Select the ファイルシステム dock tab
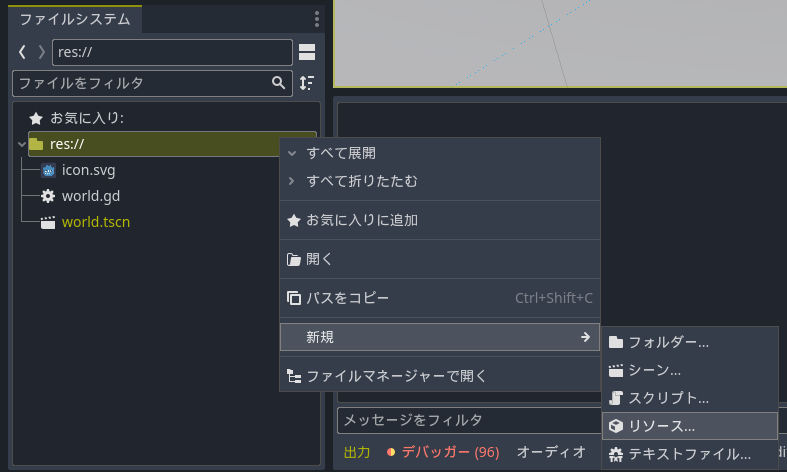The width and height of the screenshot is (787, 472). [x=75, y=19]
